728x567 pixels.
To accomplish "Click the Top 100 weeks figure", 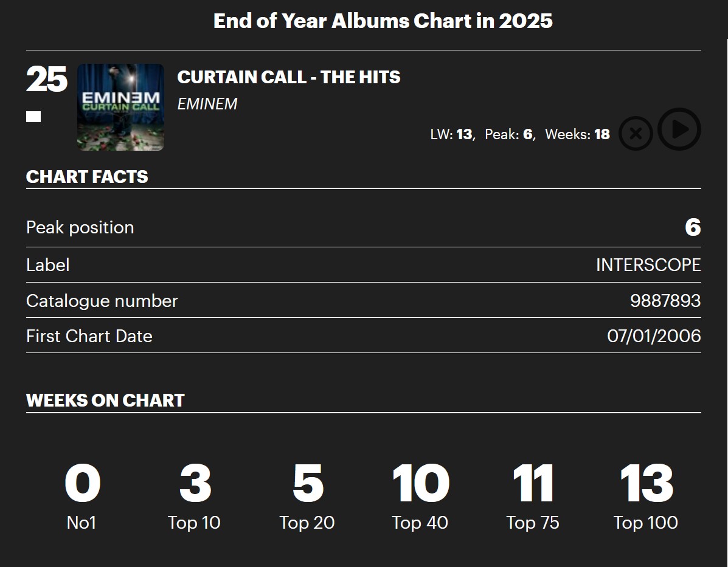I will [x=646, y=484].
